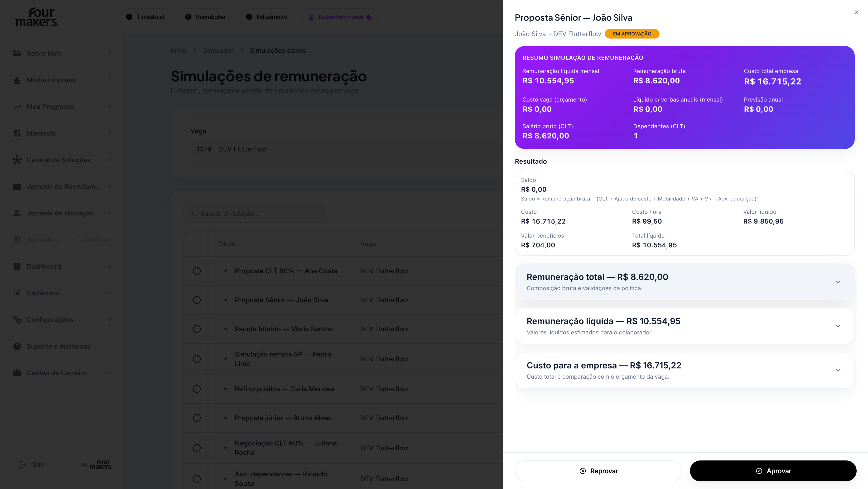Click the Buscar simulação search field

click(x=254, y=214)
